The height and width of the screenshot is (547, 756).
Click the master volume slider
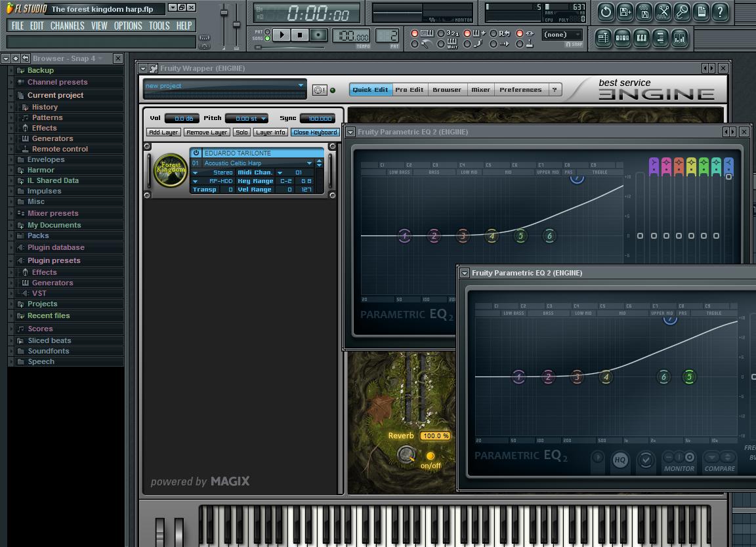click(224, 13)
